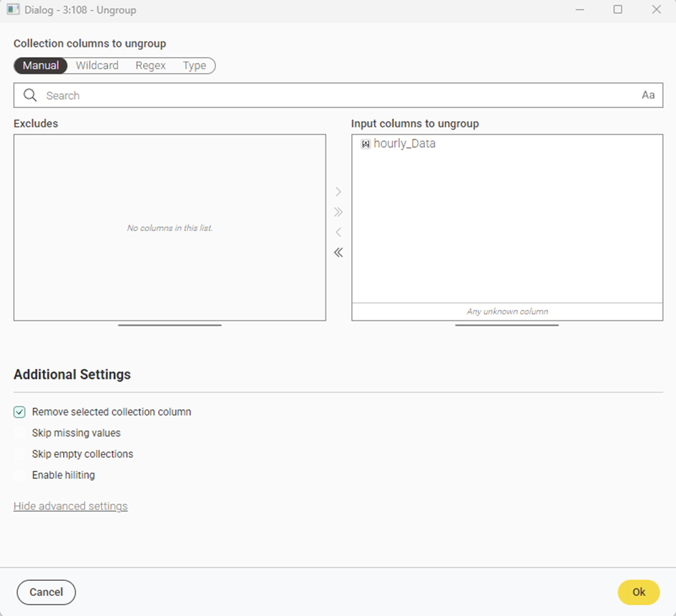
Task: Enable Skip missing values checkbox
Action: (19, 433)
